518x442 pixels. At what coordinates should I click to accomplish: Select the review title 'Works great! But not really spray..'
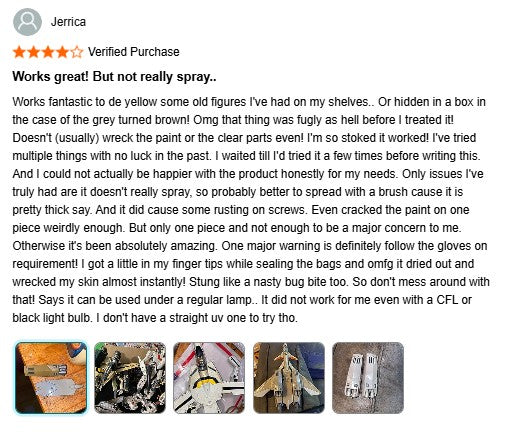tap(114, 77)
